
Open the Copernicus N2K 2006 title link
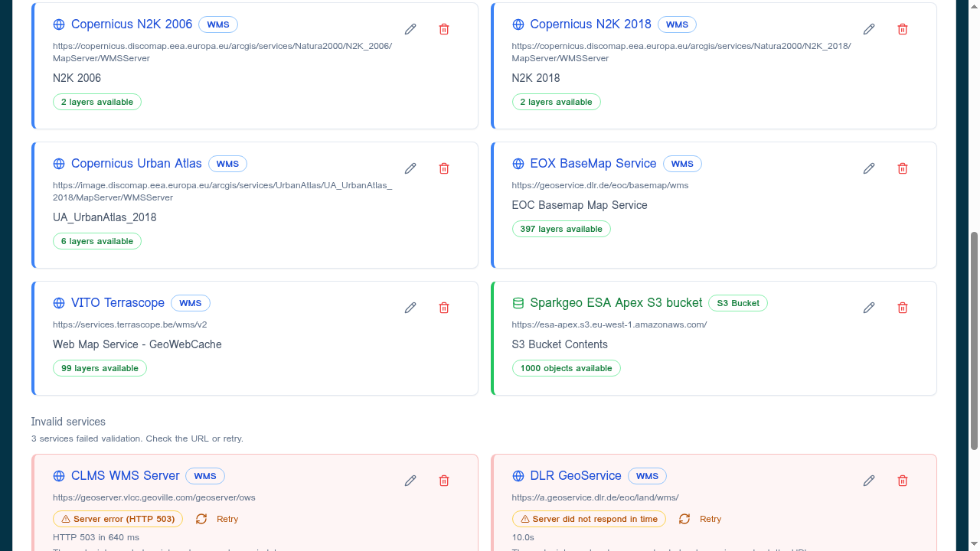coord(132,24)
